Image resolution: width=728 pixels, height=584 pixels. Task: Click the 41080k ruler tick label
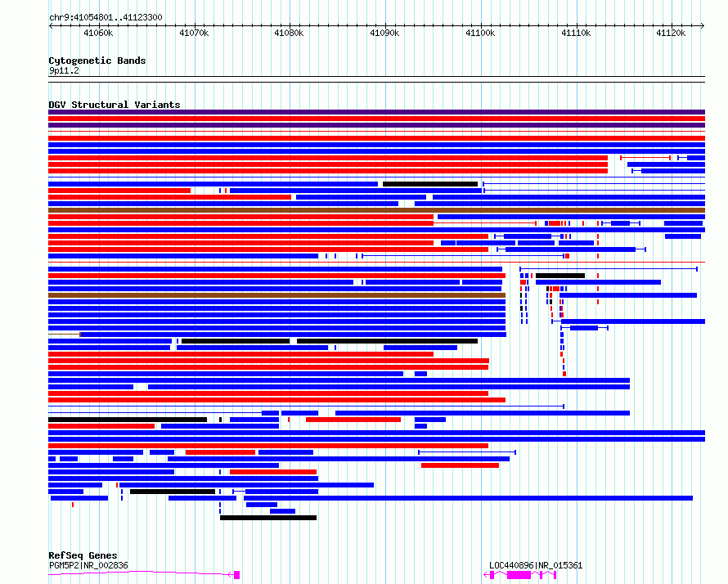pos(289,33)
